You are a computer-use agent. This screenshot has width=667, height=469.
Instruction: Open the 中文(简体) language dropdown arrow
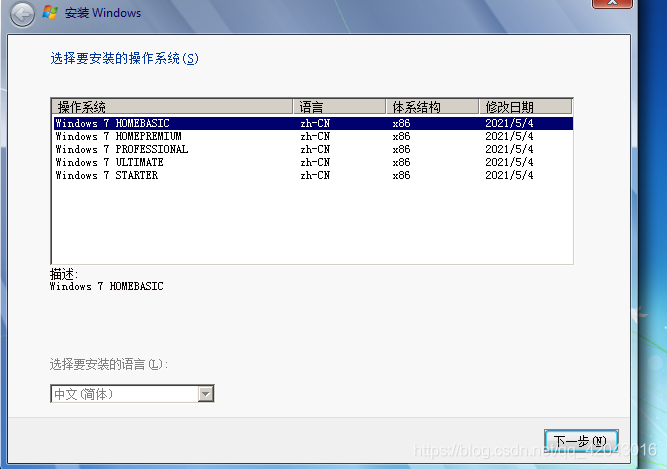tap(206, 394)
